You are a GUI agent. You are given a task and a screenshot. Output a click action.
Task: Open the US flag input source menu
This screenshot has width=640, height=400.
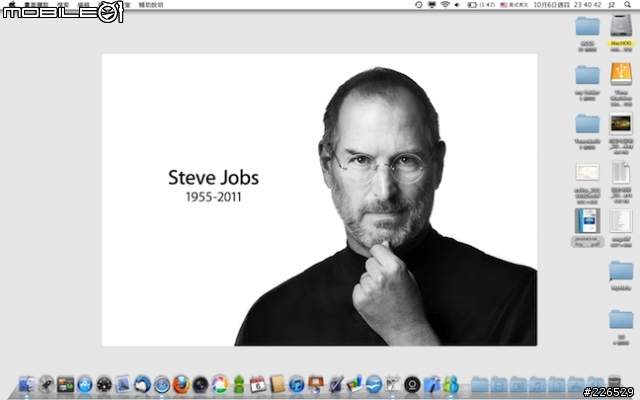(514, 4)
